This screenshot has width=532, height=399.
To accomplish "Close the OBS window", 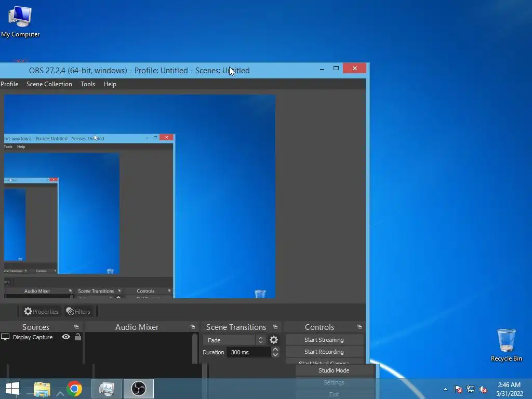I will pos(354,68).
